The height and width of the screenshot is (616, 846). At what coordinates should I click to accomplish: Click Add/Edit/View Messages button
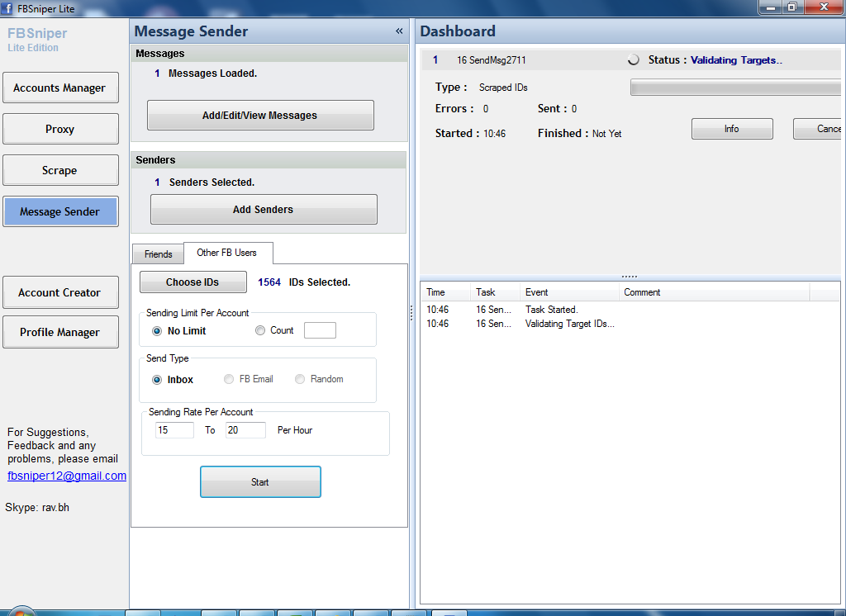coord(260,115)
